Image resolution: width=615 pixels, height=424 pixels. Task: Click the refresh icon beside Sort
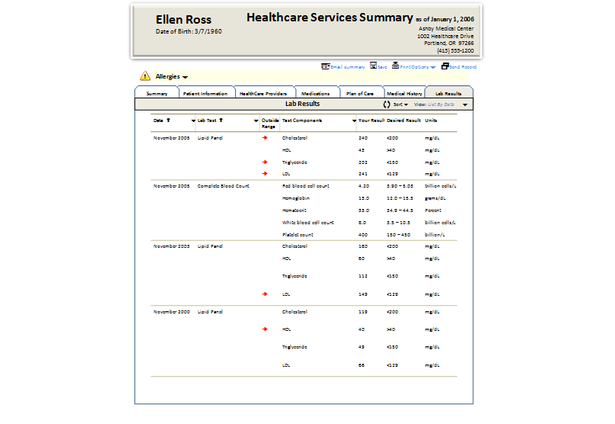click(387, 104)
